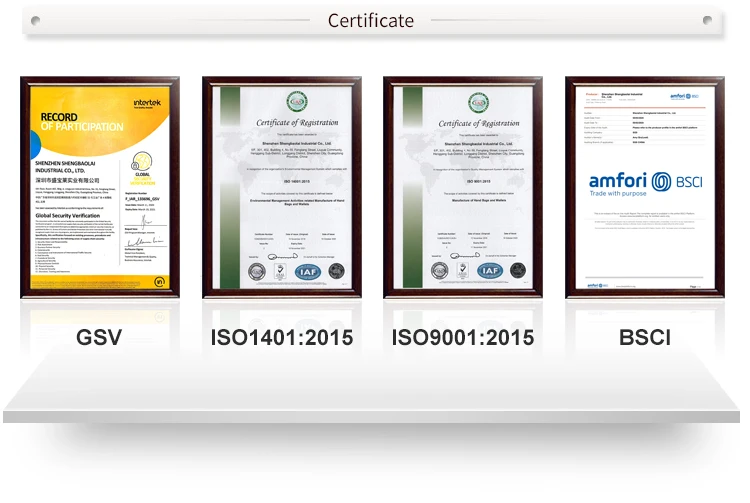Viewport: 750px width, 503px height.
Task: Click "RECORD OF PARTICIPATION" title text
Action: [x=82, y=122]
